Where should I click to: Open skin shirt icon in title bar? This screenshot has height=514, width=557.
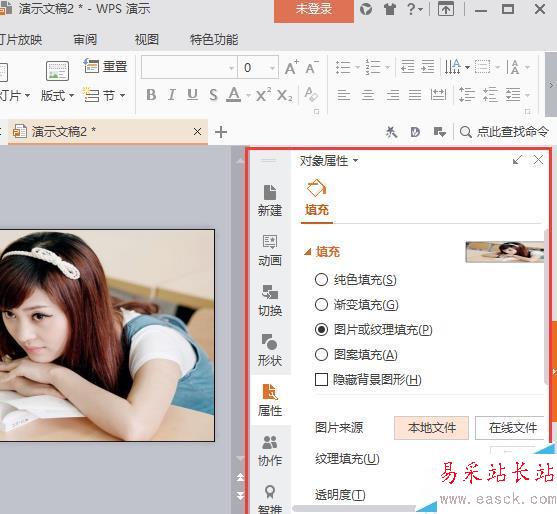coord(390,9)
